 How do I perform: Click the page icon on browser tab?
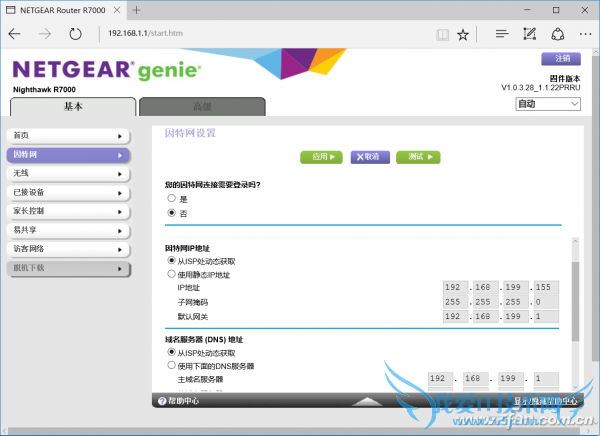pyautogui.click(x=11, y=10)
